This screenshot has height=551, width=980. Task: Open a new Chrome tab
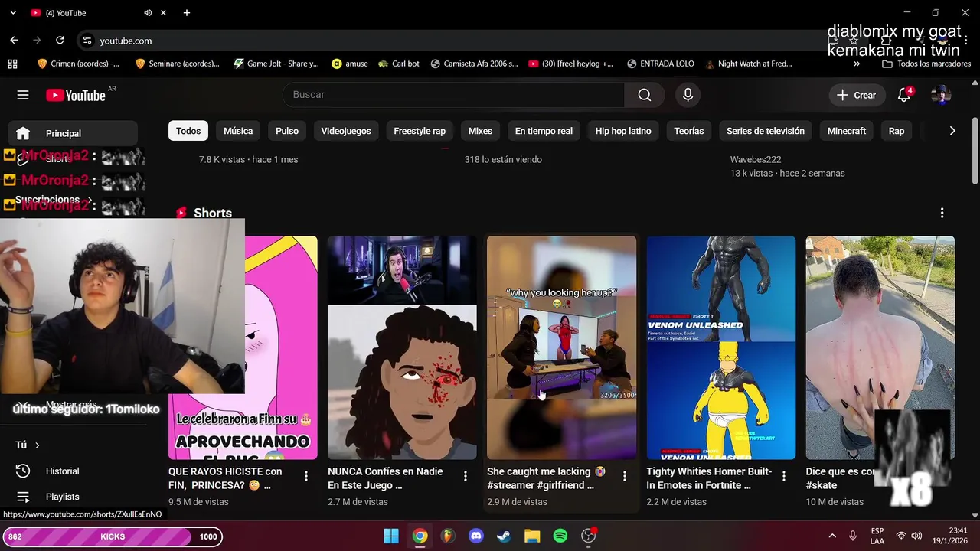pyautogui.click(x=186, y=13)
